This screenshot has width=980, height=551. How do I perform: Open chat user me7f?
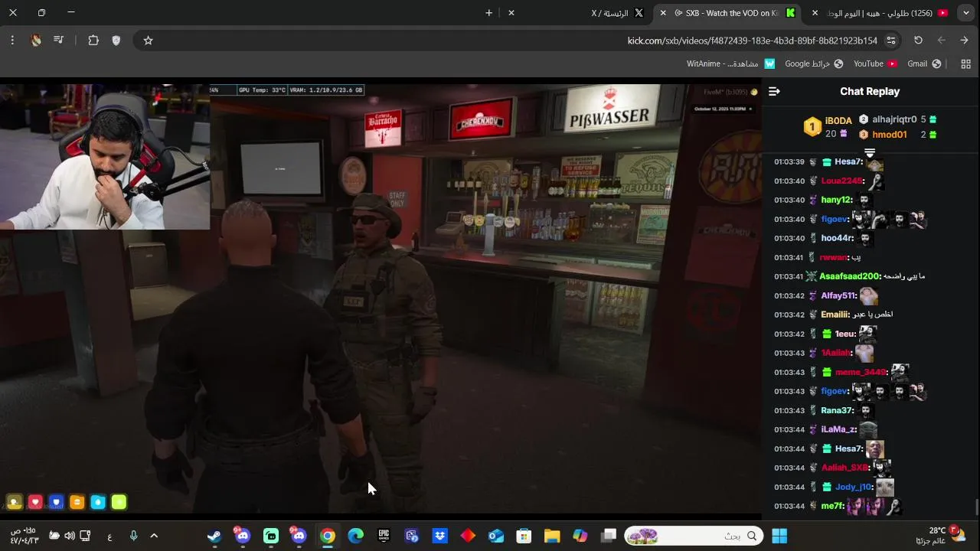[833, 507]
